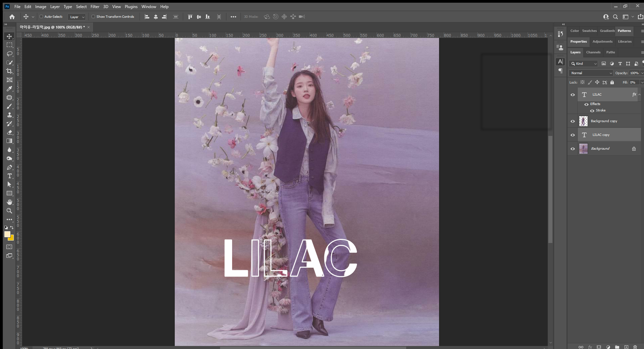Screen dimensions: 644x349
Task: Select the History Brush tool
Action: [x=9, y=123]
